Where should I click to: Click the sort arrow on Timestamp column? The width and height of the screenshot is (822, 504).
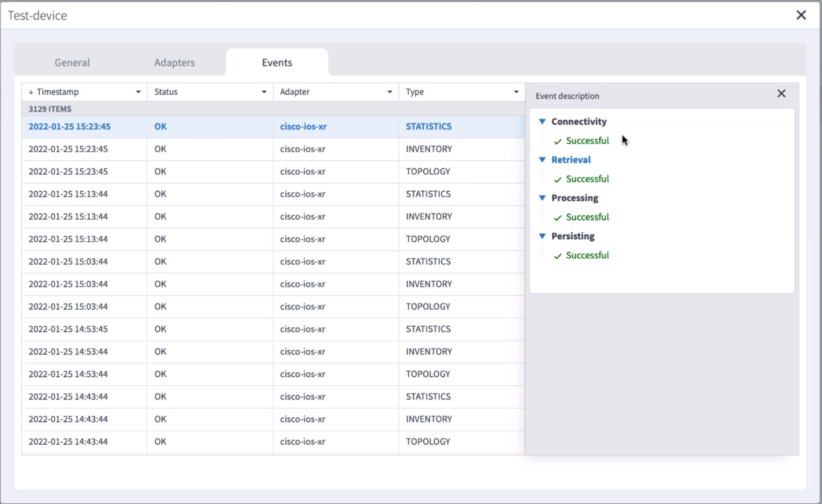click(x=31, y=92)
